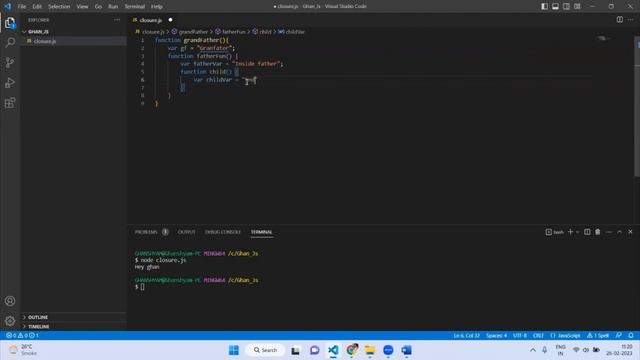Maximize the terminal panel size
640x360 pixels.
[x=619, y=232]
